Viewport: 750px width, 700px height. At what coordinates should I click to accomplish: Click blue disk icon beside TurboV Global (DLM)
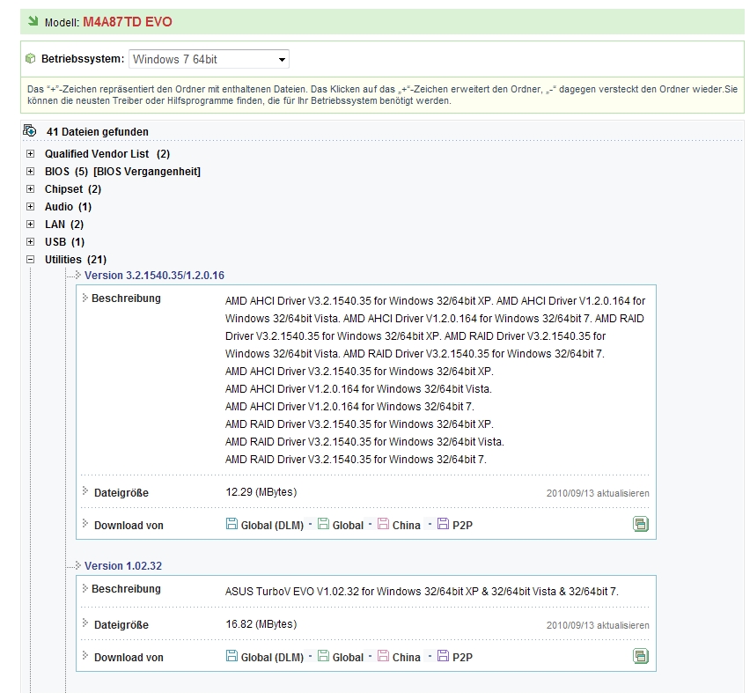(232, 656)
